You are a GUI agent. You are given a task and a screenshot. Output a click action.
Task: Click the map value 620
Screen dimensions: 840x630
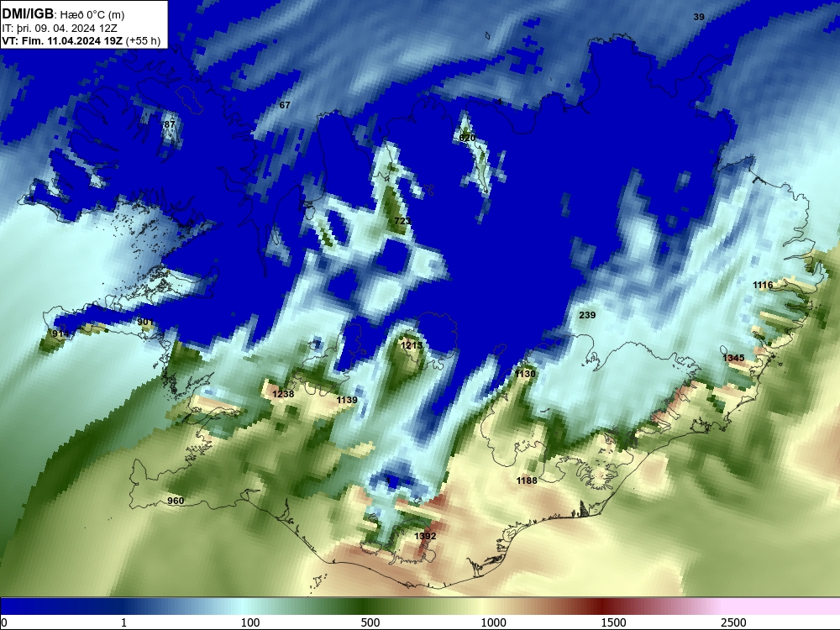click(x=467, y=139)
